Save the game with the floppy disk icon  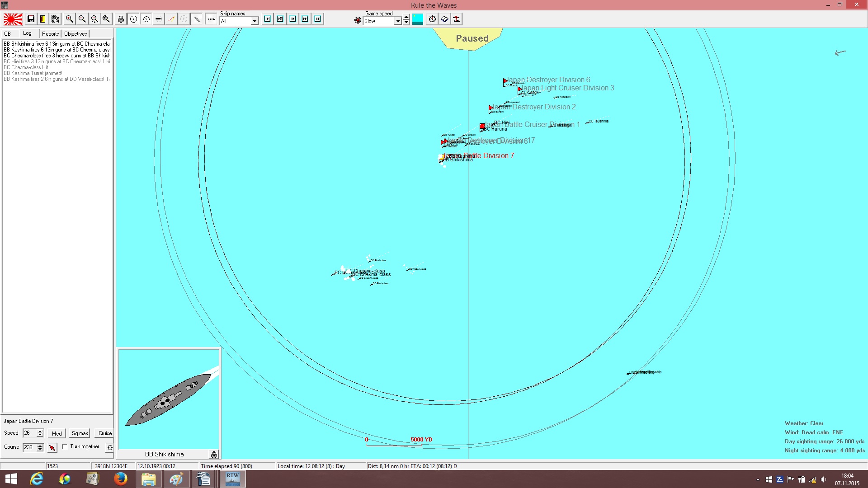click(31, 19)
